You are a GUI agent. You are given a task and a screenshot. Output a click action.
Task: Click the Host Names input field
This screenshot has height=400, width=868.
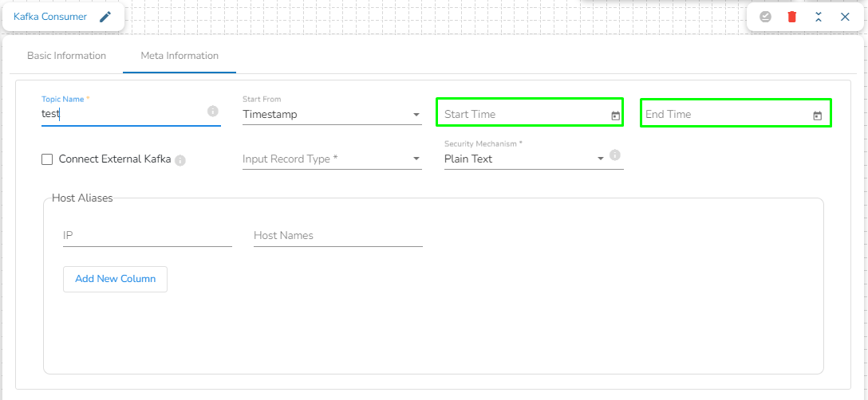pyautogui.click(x=337, y=236)
